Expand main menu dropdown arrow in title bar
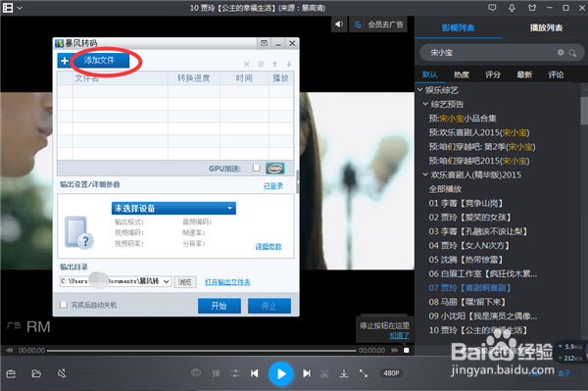Image resolution: width=588 pixels, height=391 pixels. click(20, 8)
